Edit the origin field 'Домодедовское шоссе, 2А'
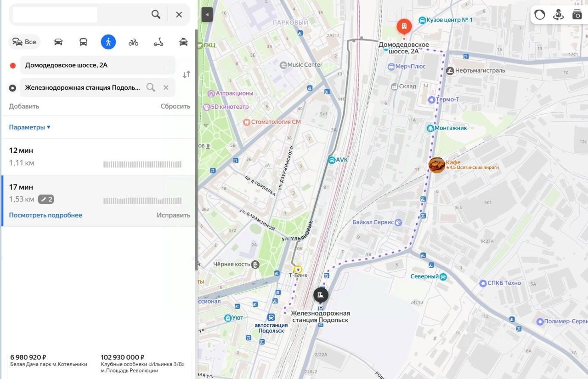This screenshot has width=588, height=379. pyautogui.click(x=97, y=65)
